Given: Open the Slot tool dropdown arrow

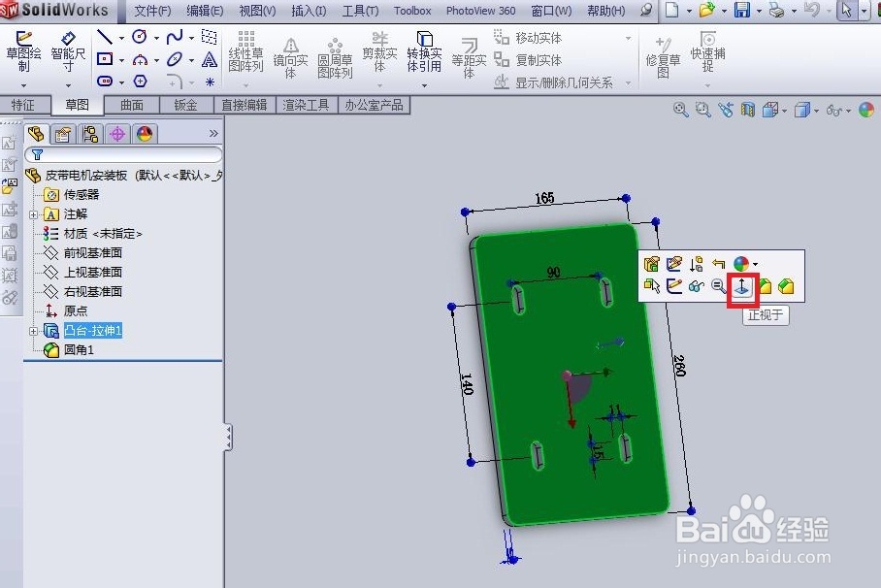Looking at the screenshot, I should click(x=121, y=82).
